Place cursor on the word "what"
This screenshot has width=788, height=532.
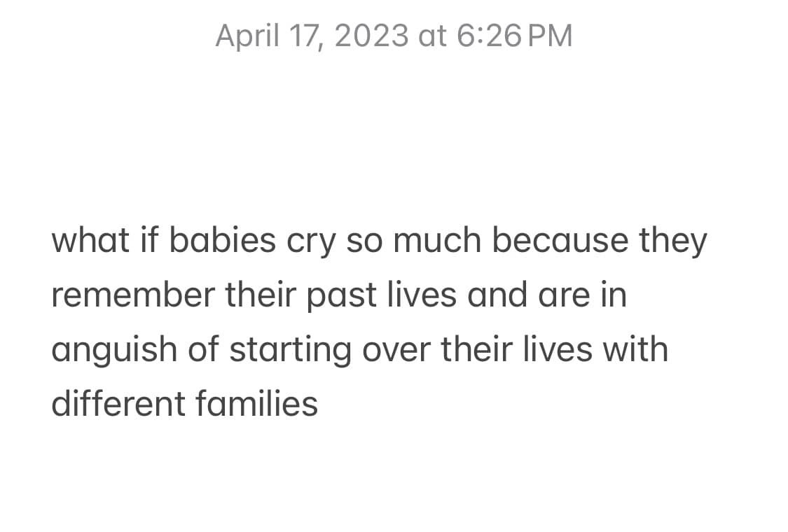pos(90,240)
